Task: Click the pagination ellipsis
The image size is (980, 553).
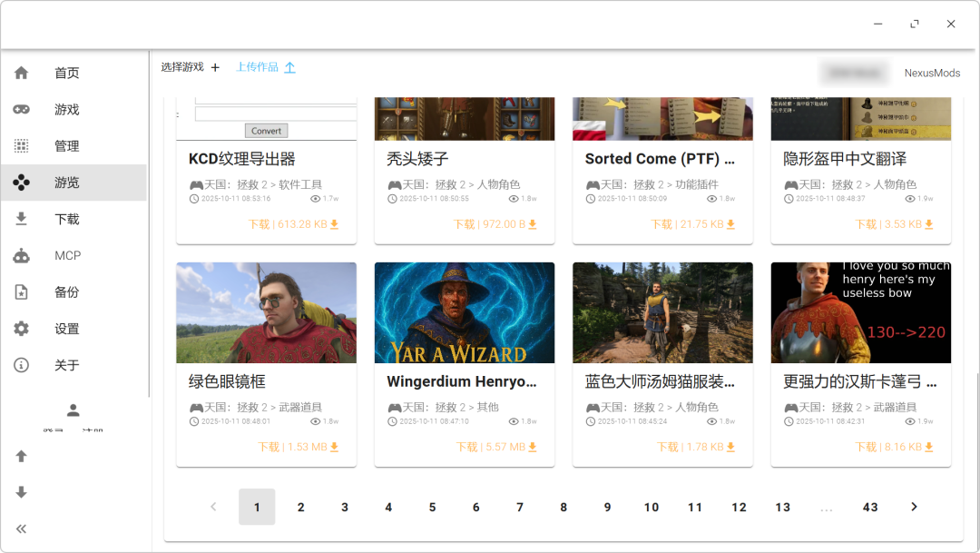Action: tap(827, 509)
